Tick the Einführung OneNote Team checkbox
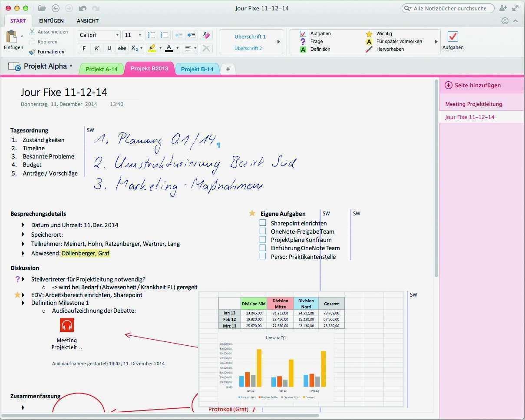Viewport: 525px width, 420px height. (263, 248)
